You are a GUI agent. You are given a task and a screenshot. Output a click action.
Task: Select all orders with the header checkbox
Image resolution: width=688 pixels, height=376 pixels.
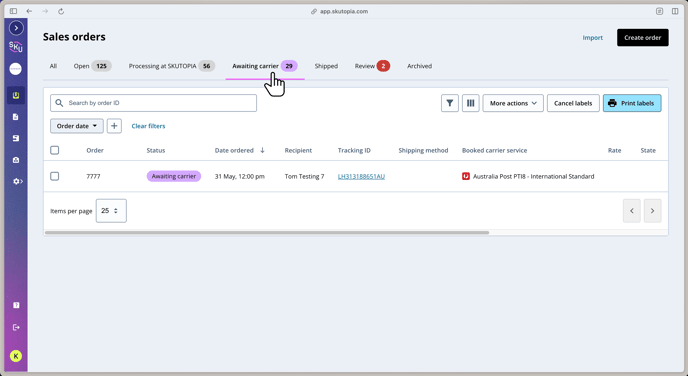[54, 150]
